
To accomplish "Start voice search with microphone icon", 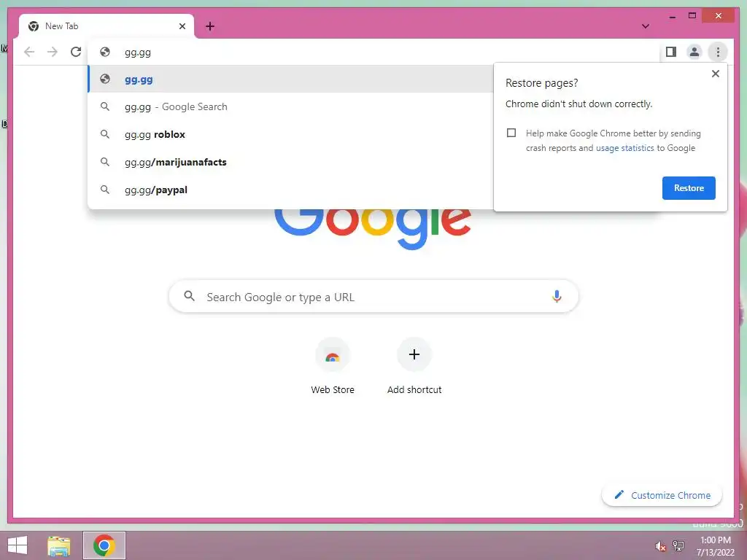I will [x=556, y=296].
